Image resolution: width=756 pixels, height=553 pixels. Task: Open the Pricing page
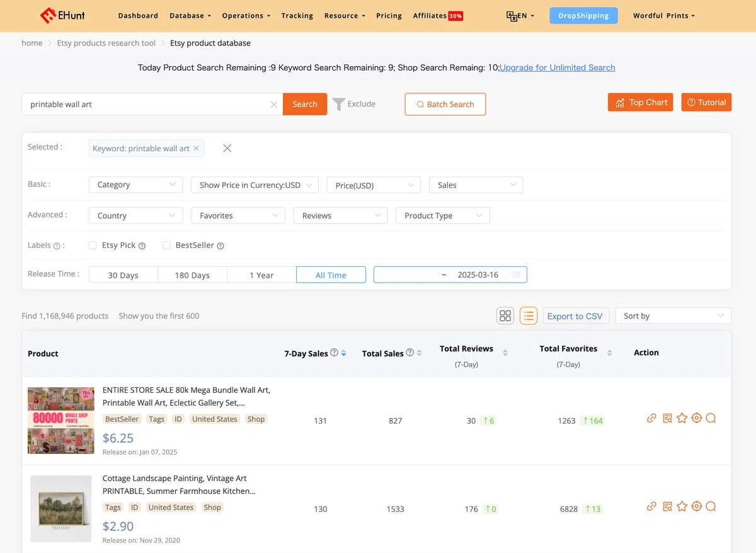(389, 16)
